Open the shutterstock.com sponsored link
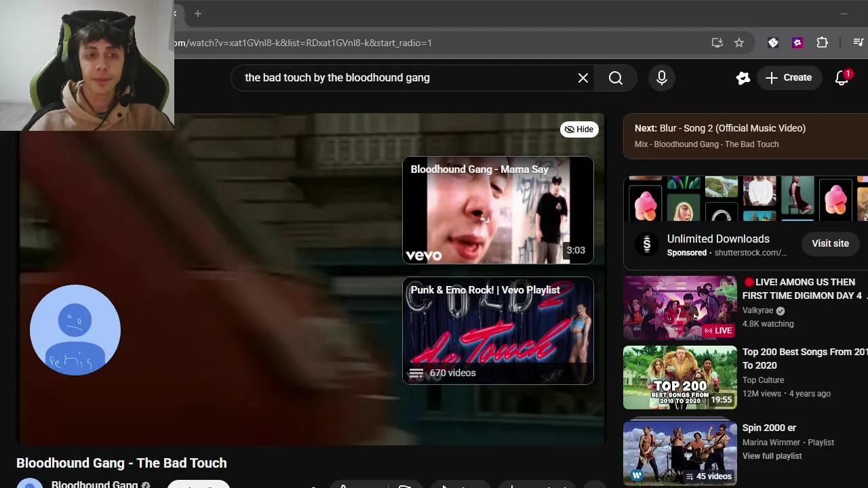This screenshot has width=868, height=488. coord(751,253)
